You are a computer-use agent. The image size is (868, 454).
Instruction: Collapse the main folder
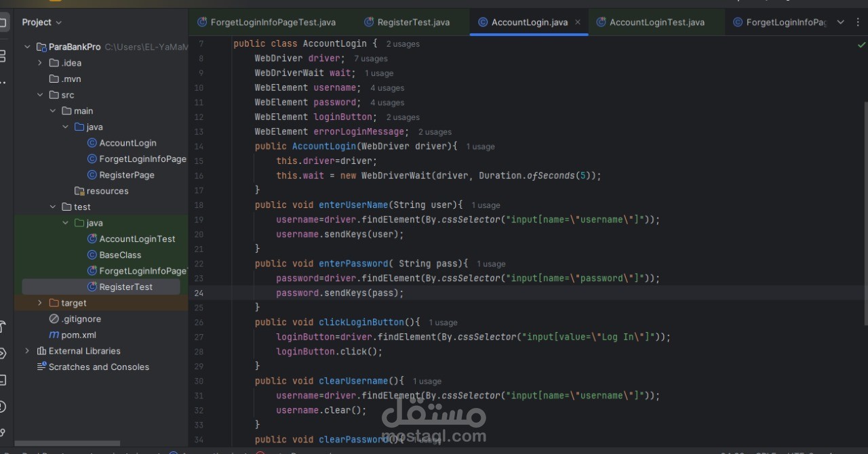tap(53, 111)
